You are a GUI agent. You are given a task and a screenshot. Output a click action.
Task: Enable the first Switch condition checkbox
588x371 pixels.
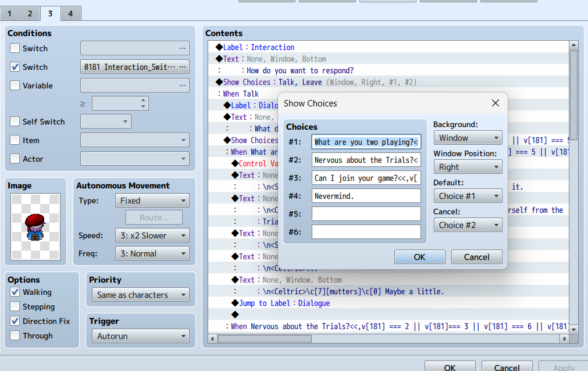[x=15, y=48]
